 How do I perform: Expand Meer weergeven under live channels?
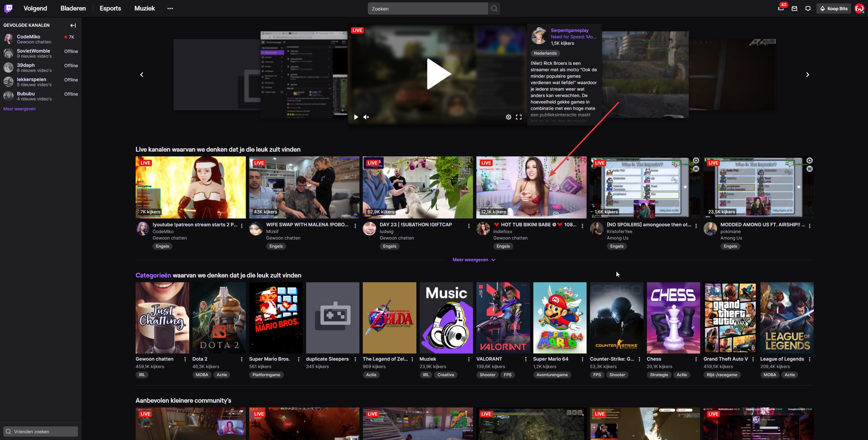(x=474, y=260)
